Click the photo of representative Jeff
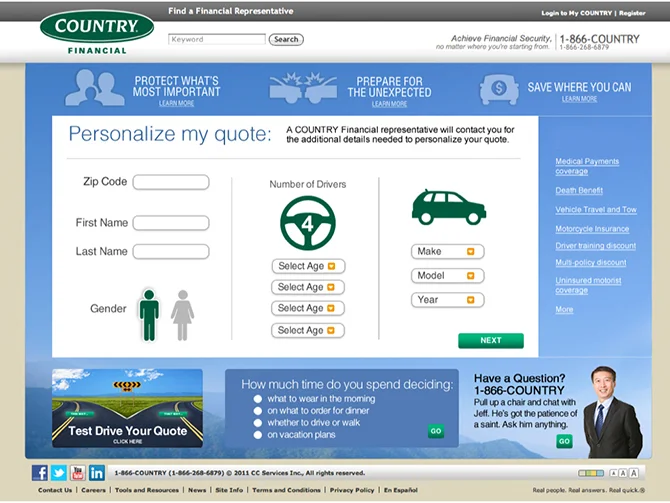The width and height of the screenshot is (670, 503). [613, 412]
